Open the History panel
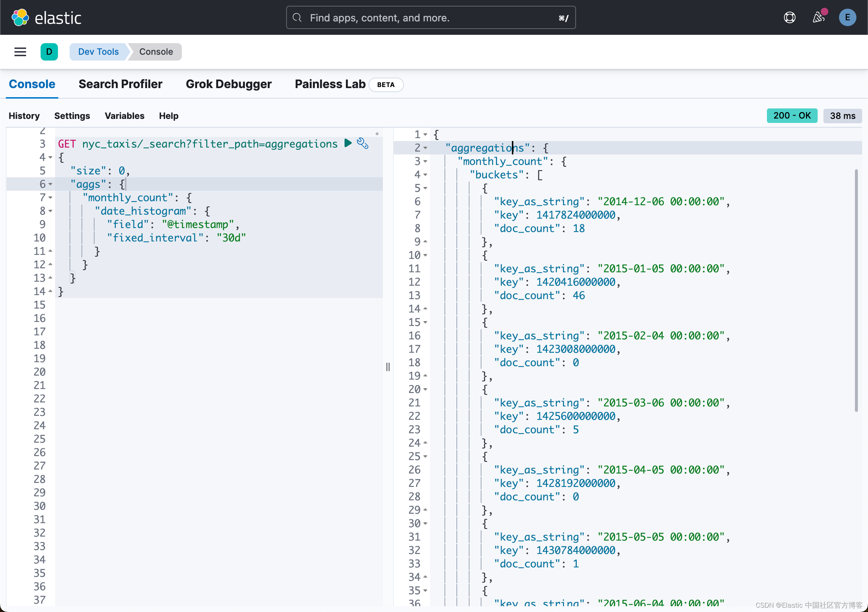 coord(24,116)
